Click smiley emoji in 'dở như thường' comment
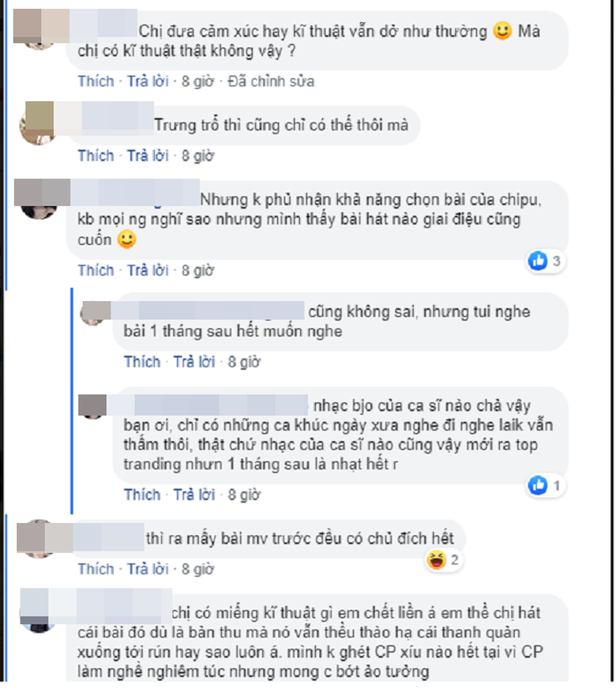 coord(502,31)
